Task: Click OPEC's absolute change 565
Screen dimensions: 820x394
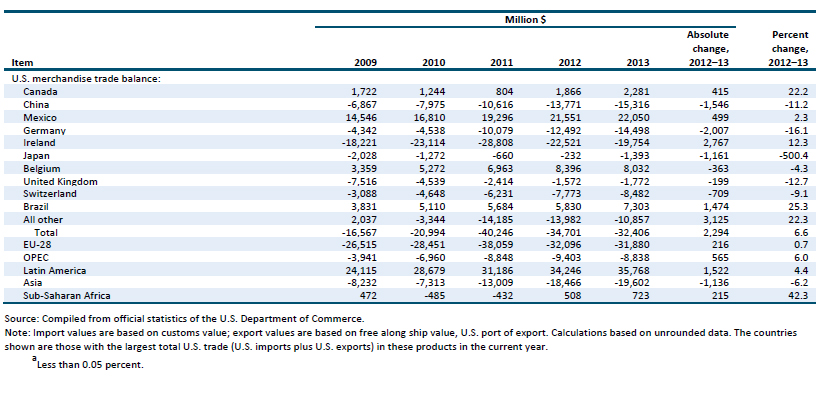Action: (721, 258)
